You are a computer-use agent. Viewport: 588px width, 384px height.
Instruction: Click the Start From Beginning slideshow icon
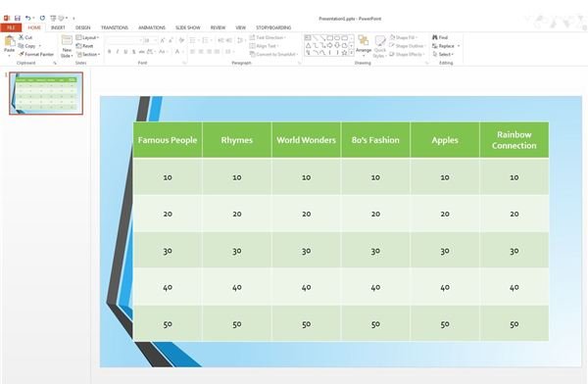(53, 18)
